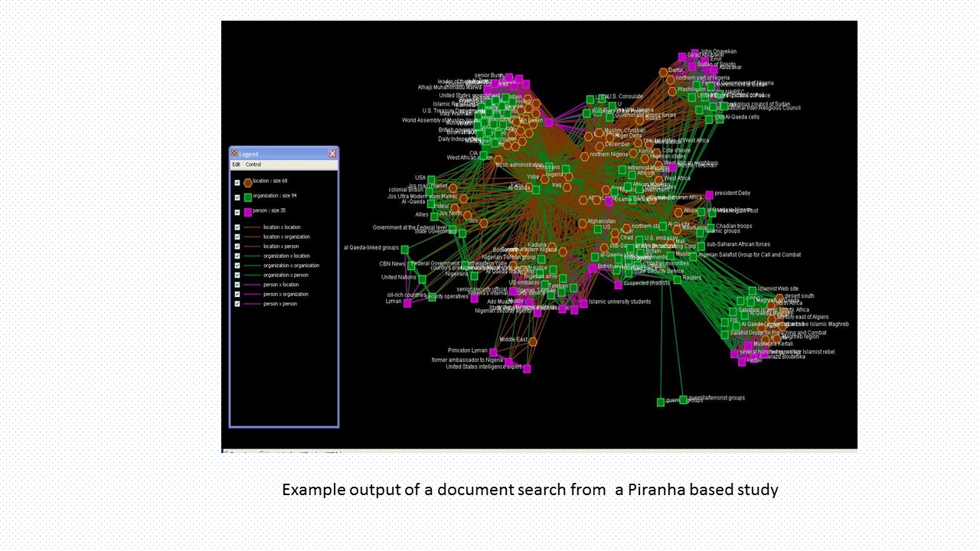Select 'Government armed forces' organization node
Image resolution: width=980 pixels, height=551 pixels.
(610, 117)
